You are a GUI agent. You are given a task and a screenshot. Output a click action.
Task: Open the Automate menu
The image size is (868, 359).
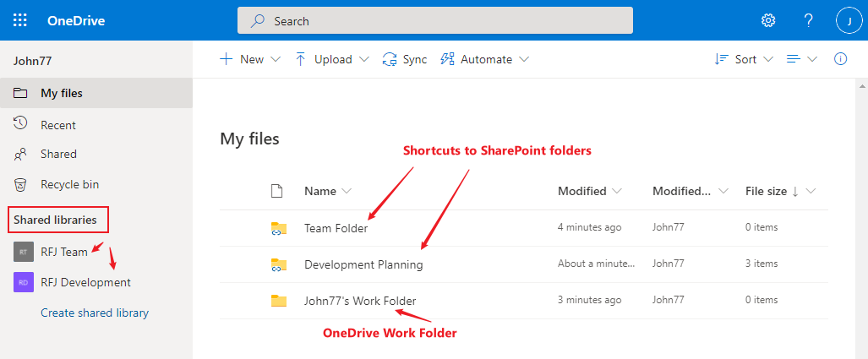(485, 59)
